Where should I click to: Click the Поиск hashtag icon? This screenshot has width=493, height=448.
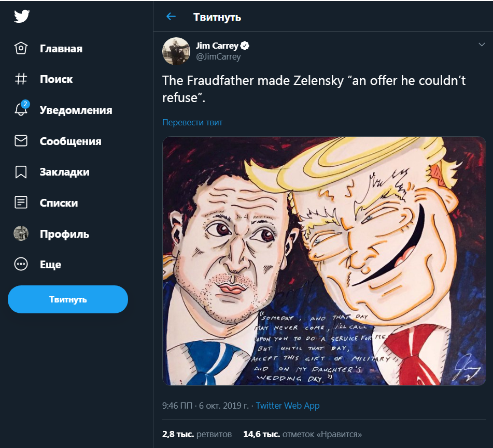point(21,79)
